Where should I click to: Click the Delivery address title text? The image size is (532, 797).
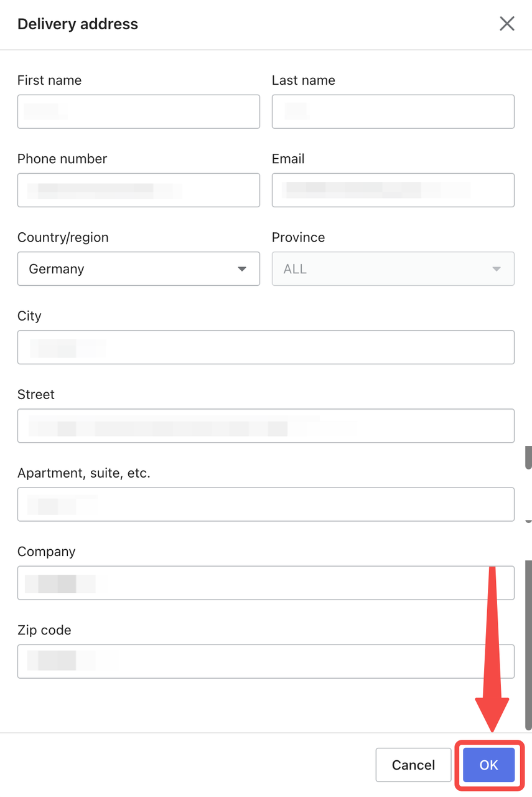(78, 24)
